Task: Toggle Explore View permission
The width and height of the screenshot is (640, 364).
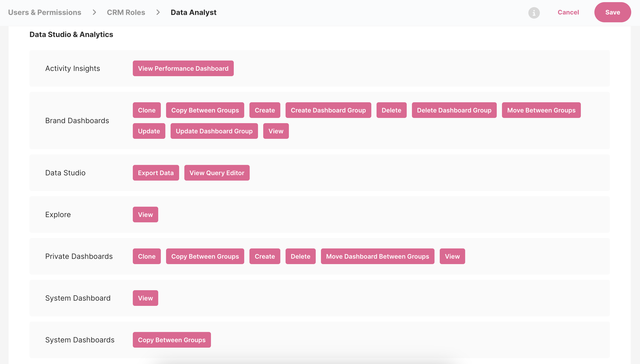Action: click(x=145, y=215)
